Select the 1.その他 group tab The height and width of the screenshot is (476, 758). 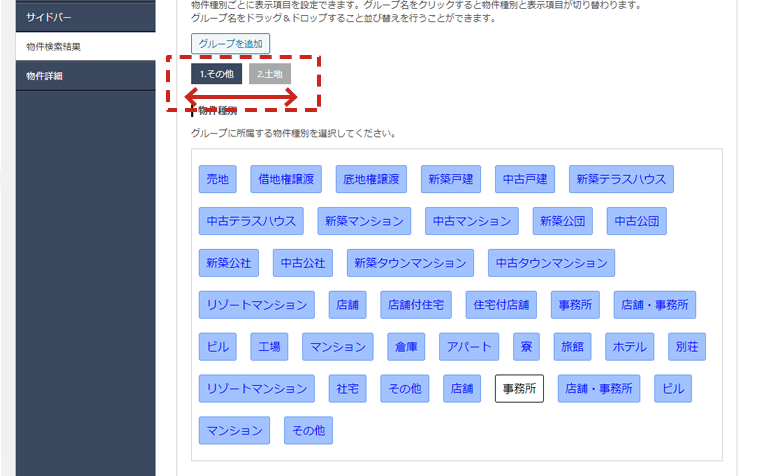216,74
